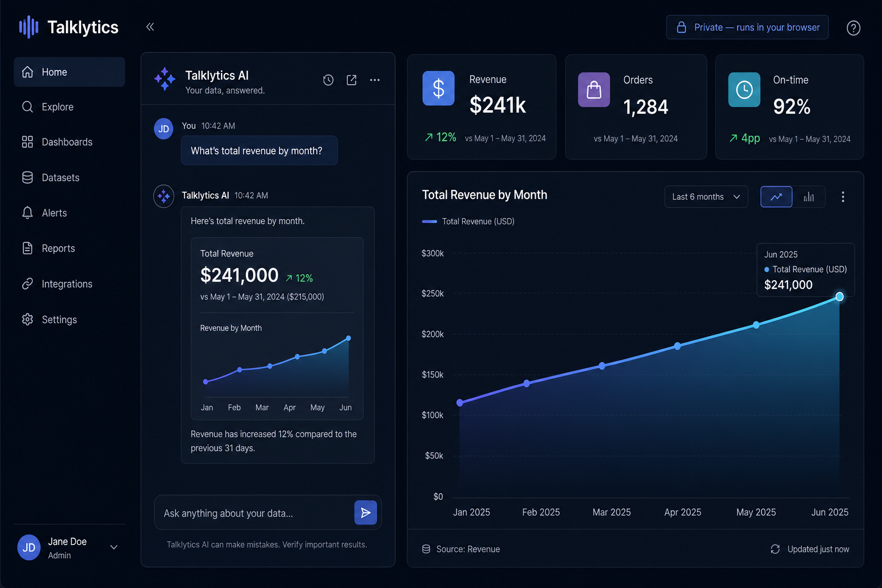Select the Apr 2025 data point on chart
Viewport: 882px width, 588px height.
pyautogui.click(x=678, y=346)
